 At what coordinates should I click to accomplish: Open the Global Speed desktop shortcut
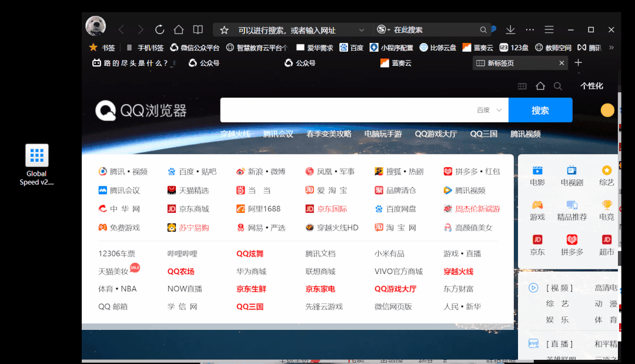tap(36, 165)
